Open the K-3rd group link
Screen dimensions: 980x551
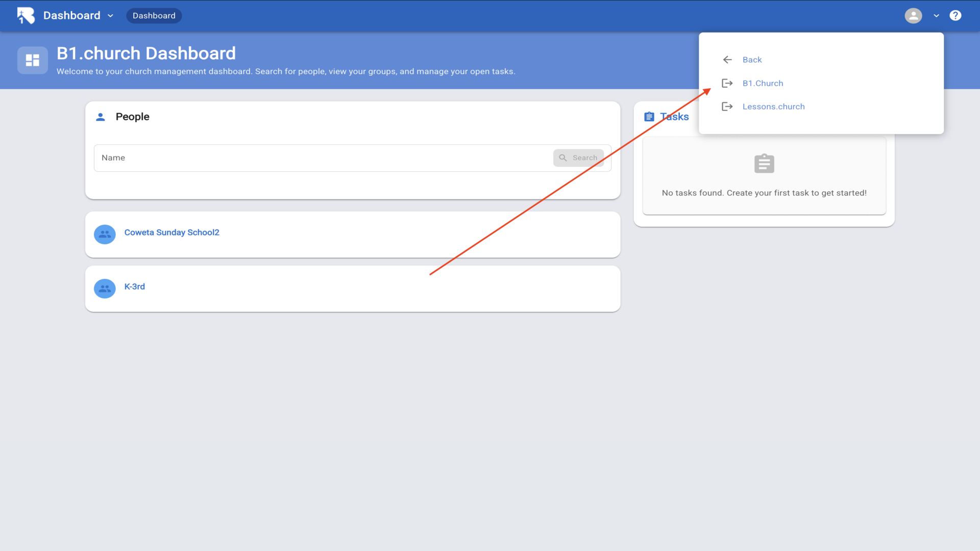(135, 287)
